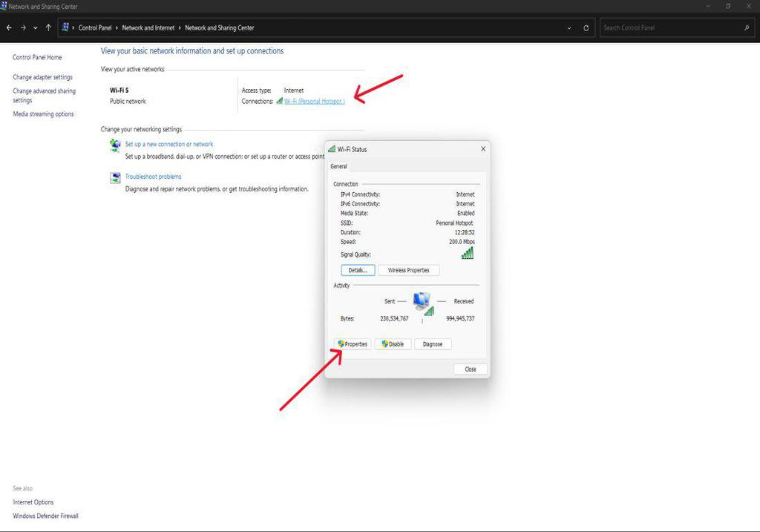The width and height of the screenshot is (760, 532).
Task: Click the Wi-Fi Status title bar icon
Action: 332,149
